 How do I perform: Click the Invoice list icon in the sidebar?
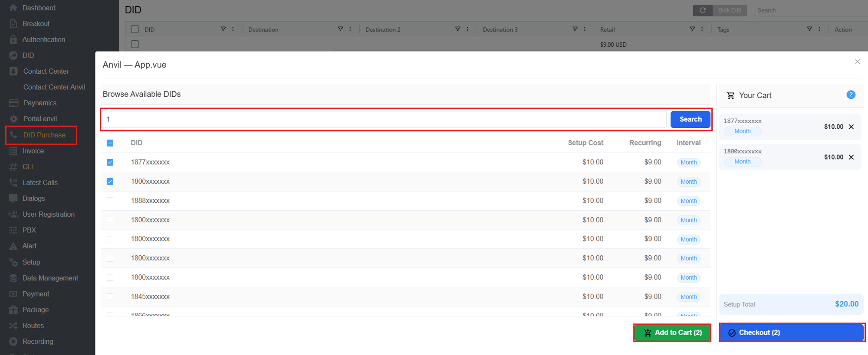13,151
